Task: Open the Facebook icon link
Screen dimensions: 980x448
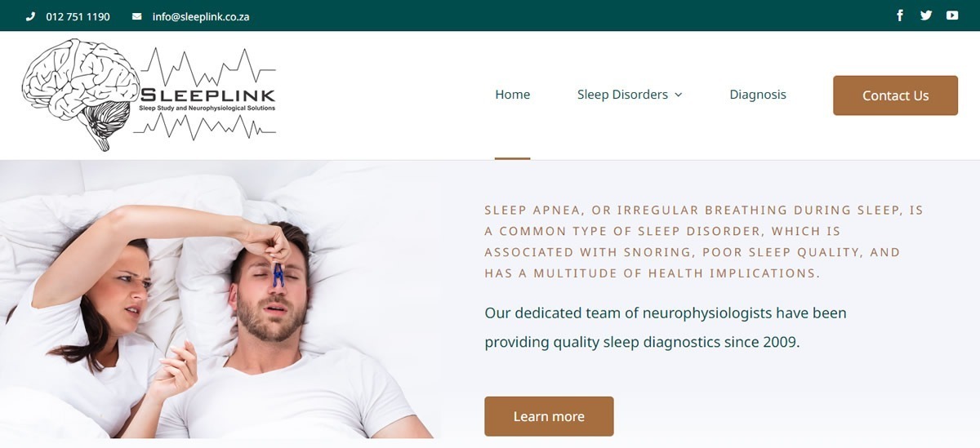Action: pos(900,16)
